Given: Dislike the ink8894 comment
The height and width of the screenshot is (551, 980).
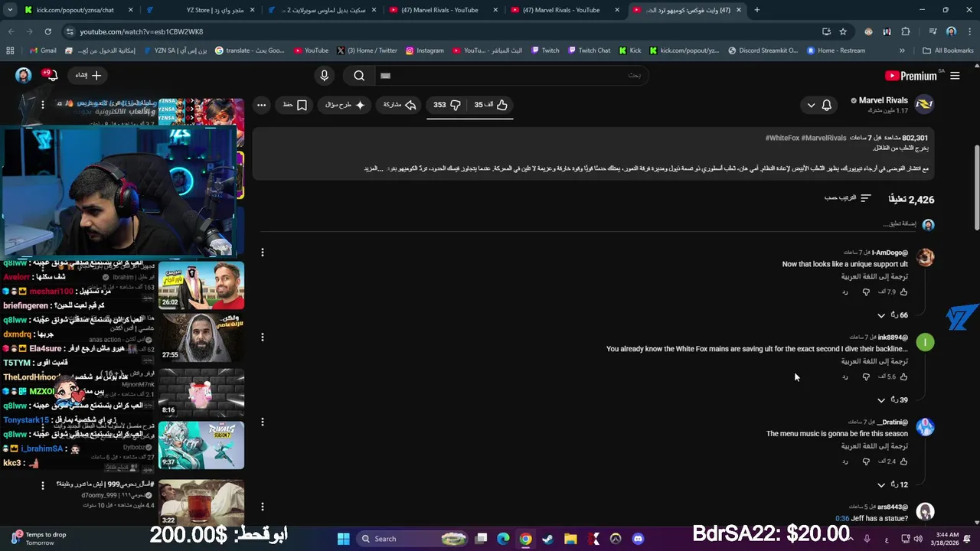Looking at the screenshot, I should 866,377.
